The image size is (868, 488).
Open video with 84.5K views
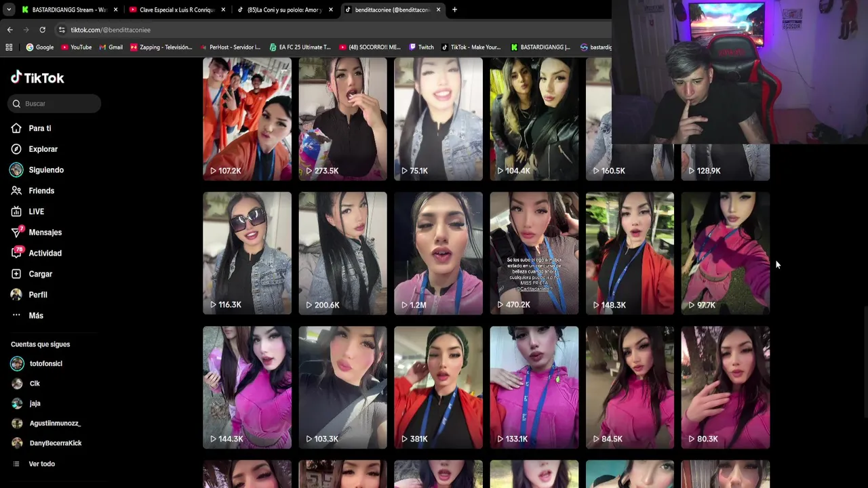point(630,388)
